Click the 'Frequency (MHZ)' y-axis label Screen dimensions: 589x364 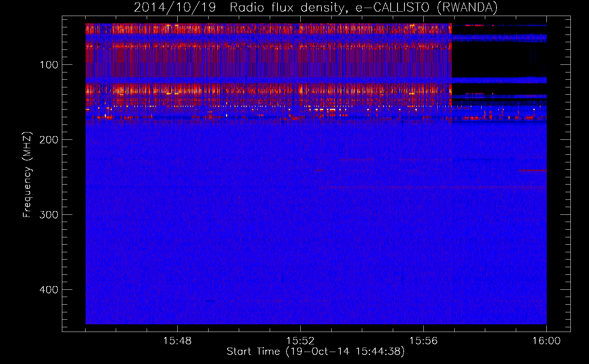27,174
